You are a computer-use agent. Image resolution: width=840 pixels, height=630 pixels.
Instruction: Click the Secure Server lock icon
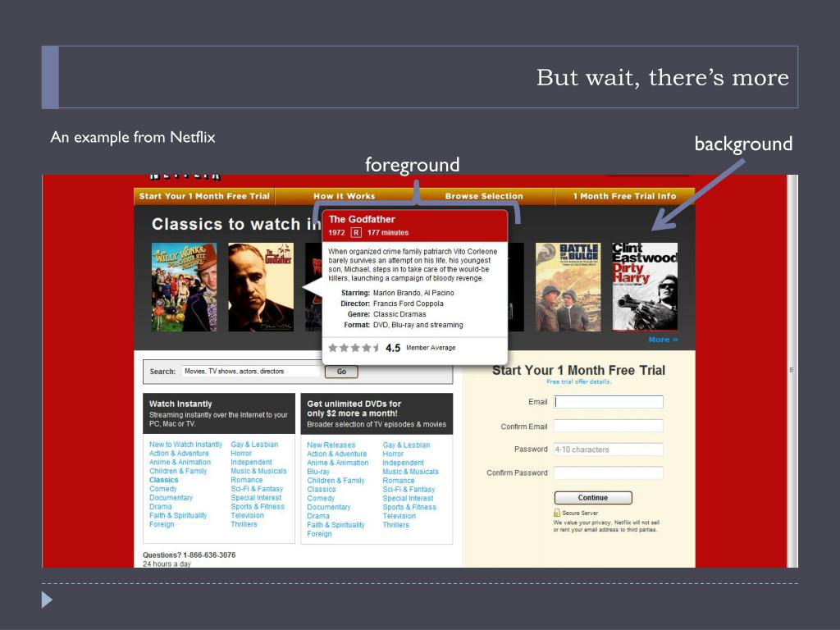[x=557, y=513]
